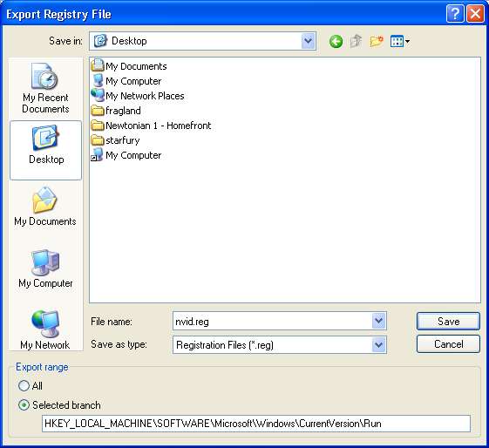Select My Recent Documents in places bar
This screenshot has height=448, width=489.
pyautogui.click(x=45, y=88)
